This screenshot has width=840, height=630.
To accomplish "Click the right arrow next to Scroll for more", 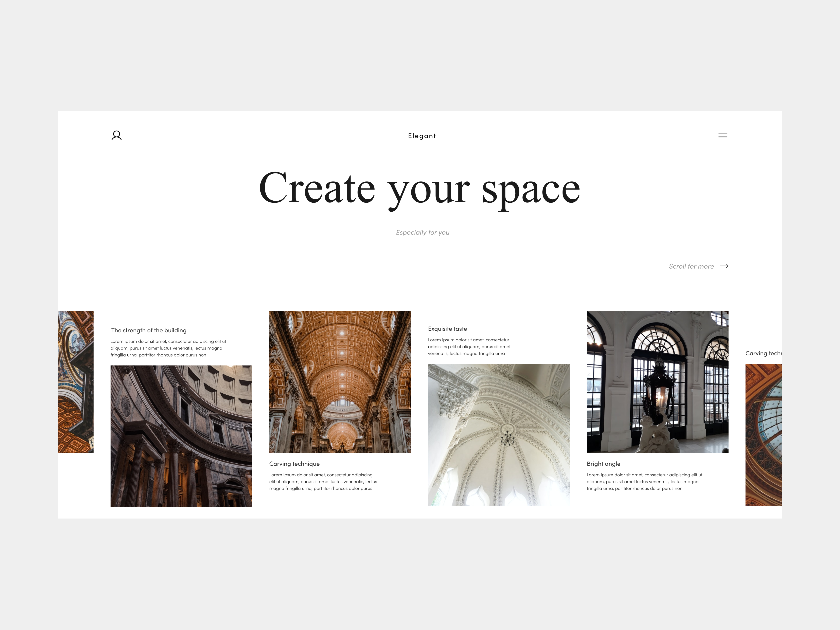I will pos(724,266).
